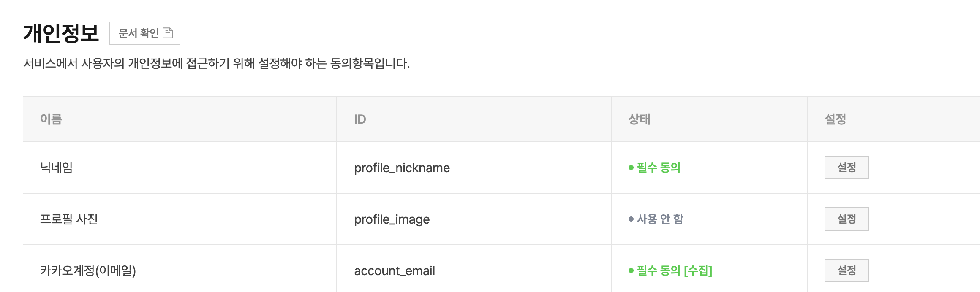Open the 문서 확인 button
Screen dimensions: 980x292
click(x=145, y=33)
